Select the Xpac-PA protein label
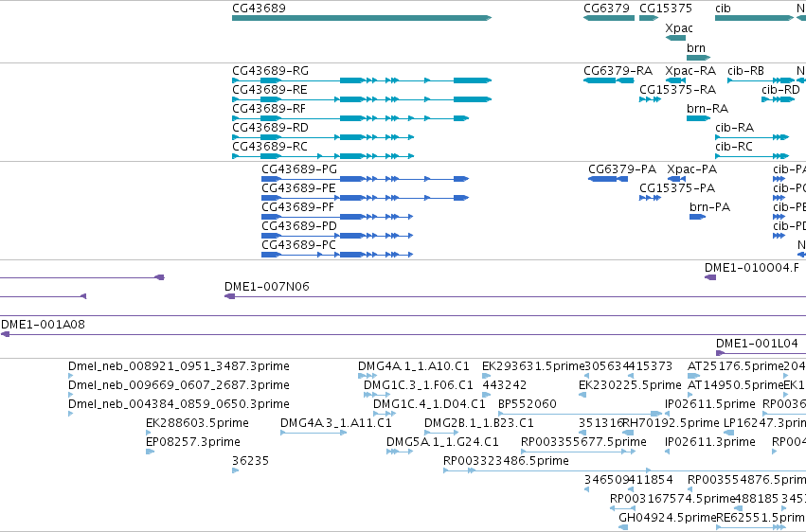Screen dimensions: 806x532 pos(692,169)
